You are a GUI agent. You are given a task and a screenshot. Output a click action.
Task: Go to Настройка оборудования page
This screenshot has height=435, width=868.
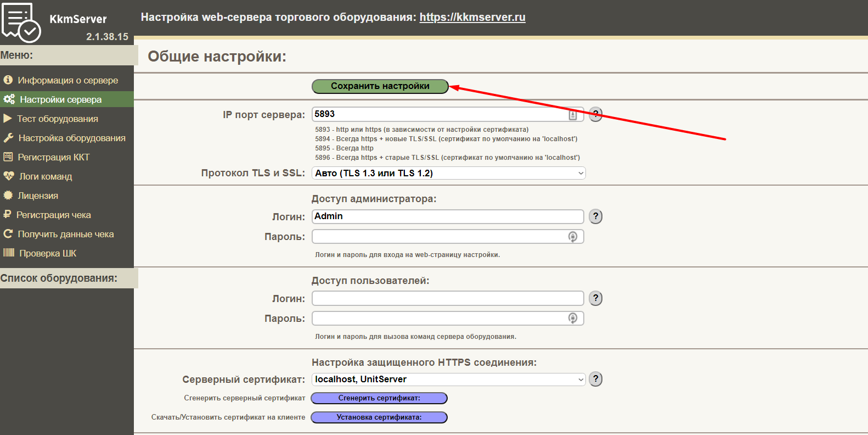[67, 138]
